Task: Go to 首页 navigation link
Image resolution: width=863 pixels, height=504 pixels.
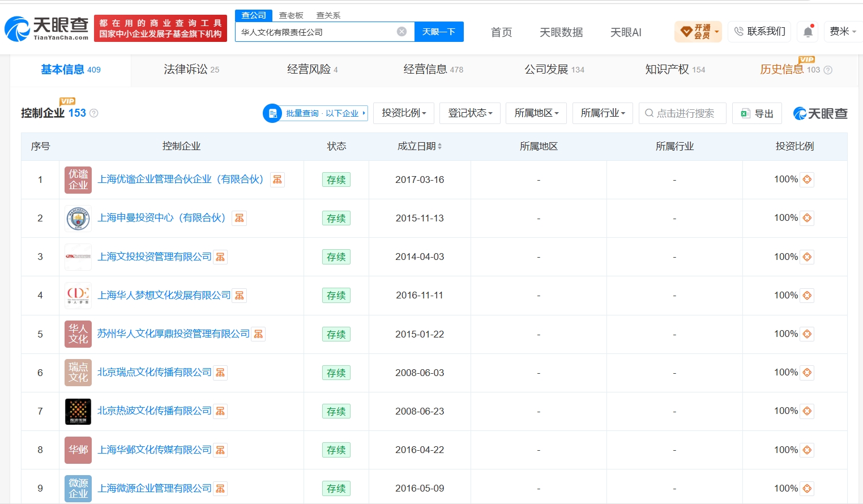Action: pos(501,32)
